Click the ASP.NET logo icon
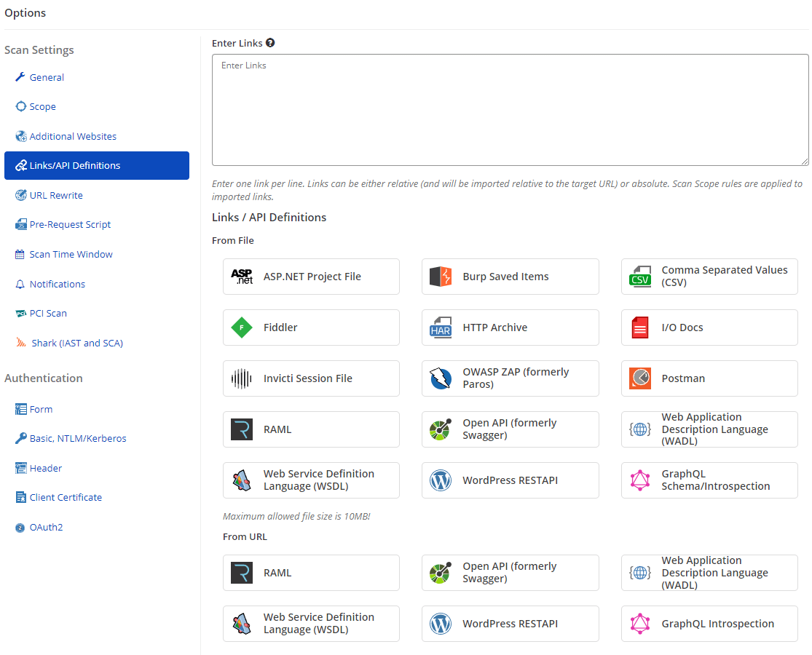 [241, 277]
